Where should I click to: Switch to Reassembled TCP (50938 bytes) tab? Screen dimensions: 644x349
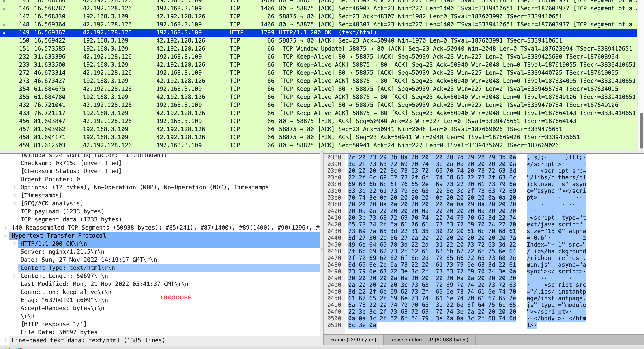point(429,340)
